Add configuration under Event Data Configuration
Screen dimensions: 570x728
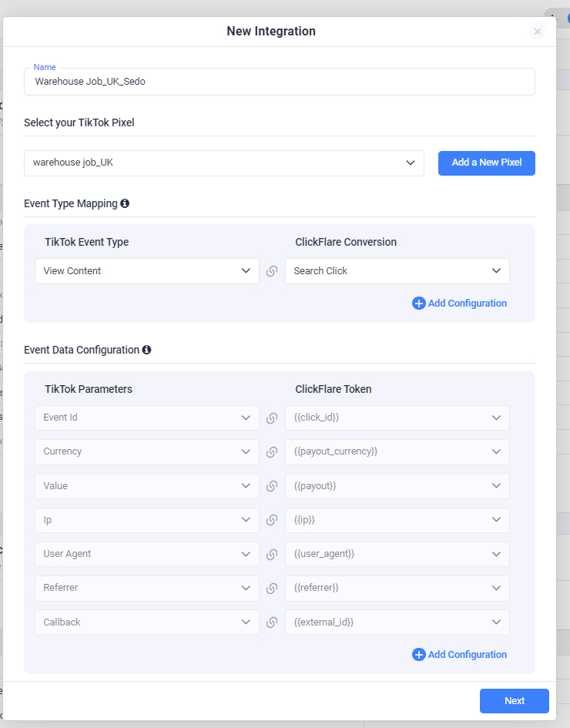pos(460,654)
